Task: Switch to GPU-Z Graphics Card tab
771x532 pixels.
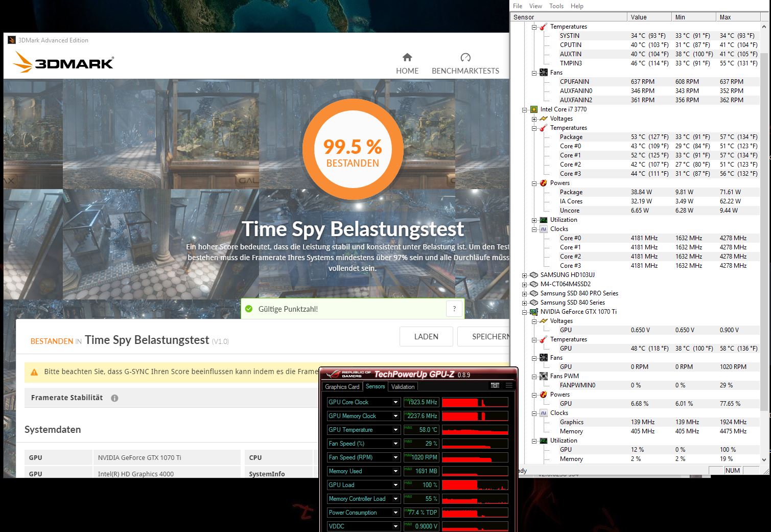Action: pos(342,387)
